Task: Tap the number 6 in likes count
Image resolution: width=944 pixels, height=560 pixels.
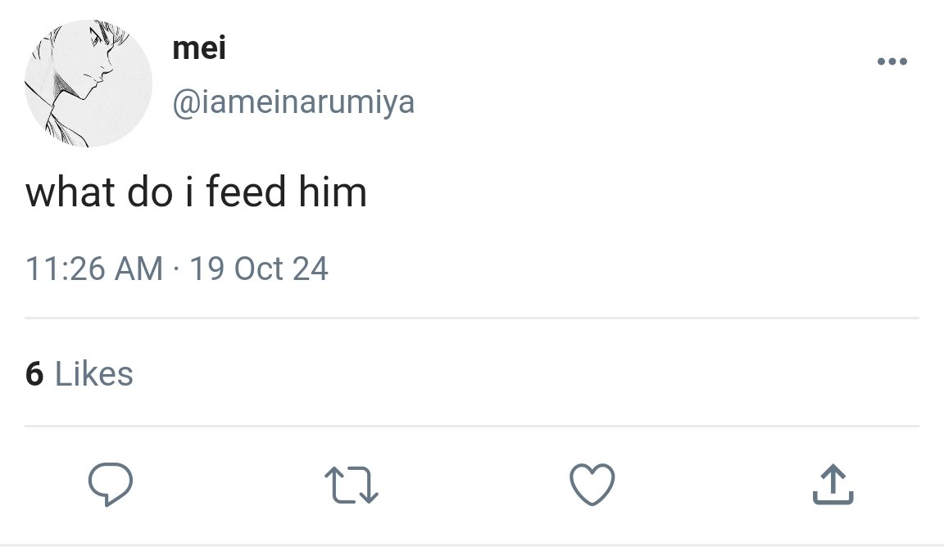Action: coord(34,373)
